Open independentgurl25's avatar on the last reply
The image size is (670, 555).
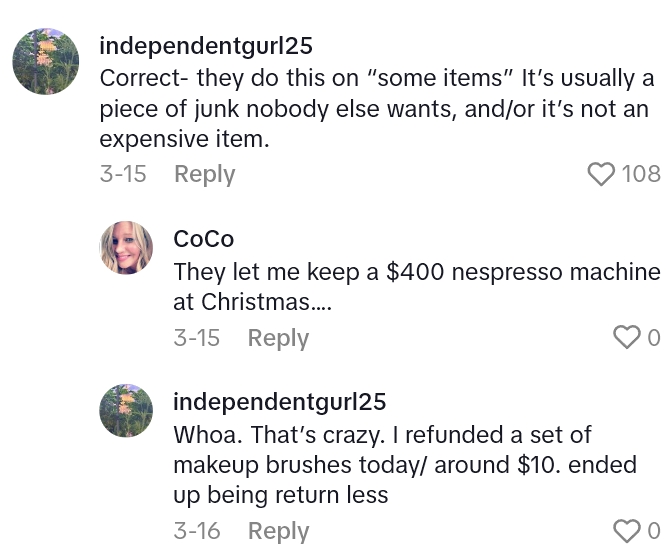127,410
